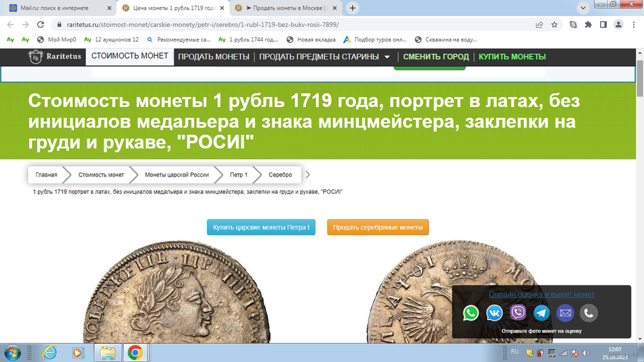Click СМЕНИТЬ ГОРОД menu item

pos(436,57)
